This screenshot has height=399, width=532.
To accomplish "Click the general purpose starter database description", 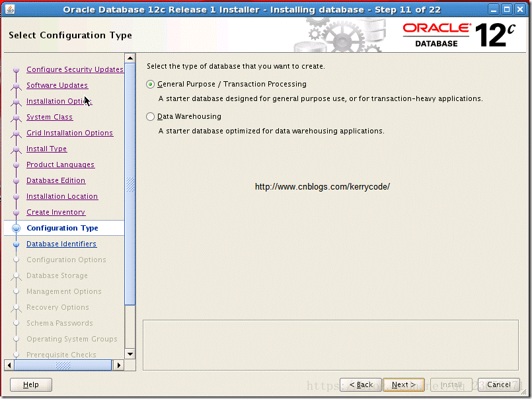I will tap(321, 98).
